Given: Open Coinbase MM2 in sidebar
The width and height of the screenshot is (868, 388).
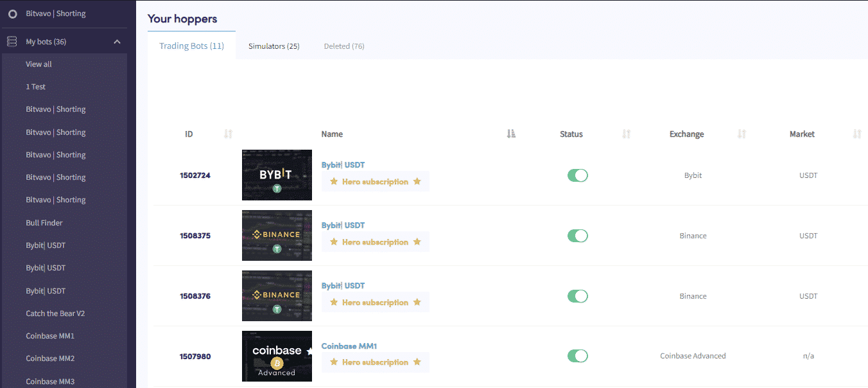Looking at the screenshot, I should tap(50, 358).
